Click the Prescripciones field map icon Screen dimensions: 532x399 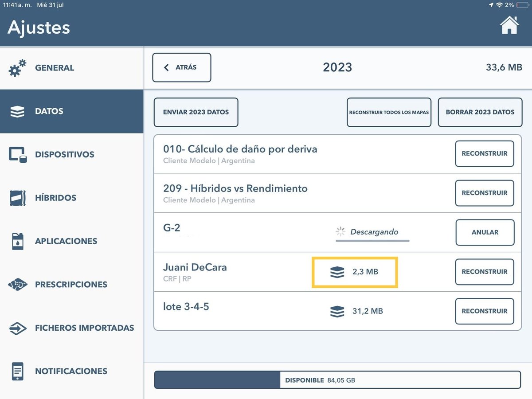(17, 284)
